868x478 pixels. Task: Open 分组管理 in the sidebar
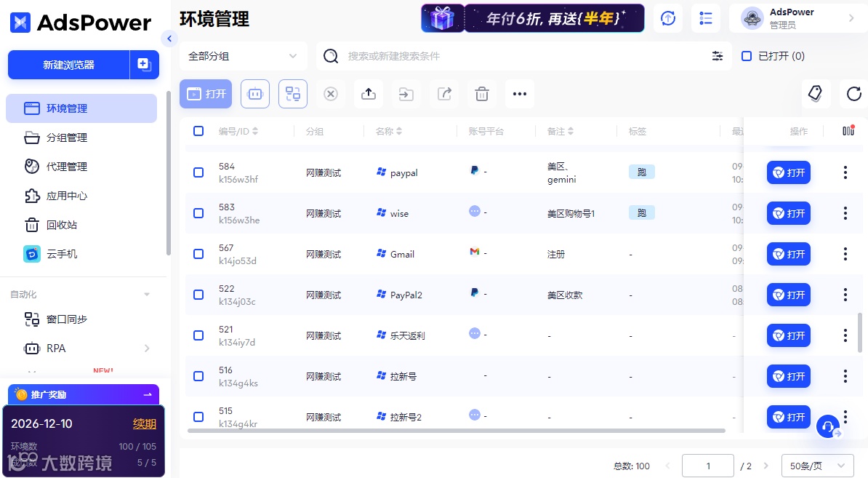click(81, 138)
